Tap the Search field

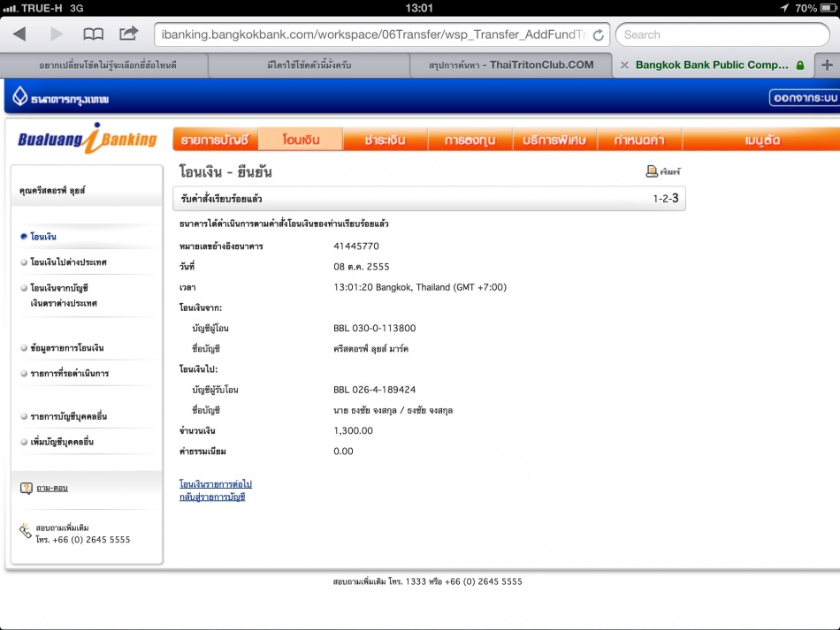pyautogui.click(x=722, y=34)
